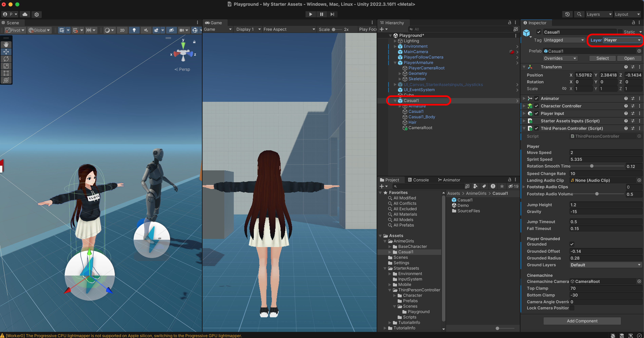The width and height of the screenshot is (644, 338).
Task: Select the Hand view tool
Action: pos(6,44)
